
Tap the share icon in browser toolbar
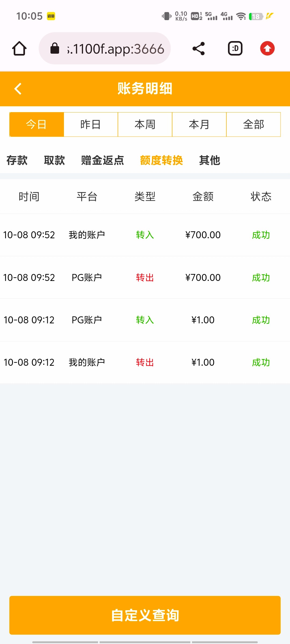tap(199, 49)
